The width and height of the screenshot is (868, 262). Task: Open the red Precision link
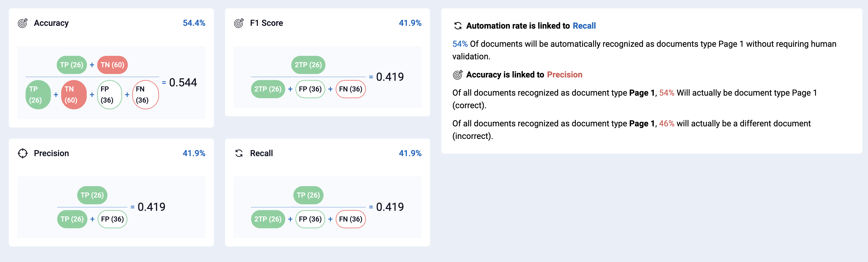coord(564,74)
